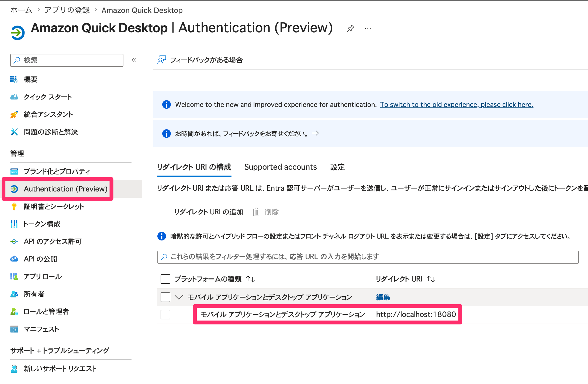Click the 新しいサポート リクエスト person icon
588x384 pixels.
coord(14,369)
